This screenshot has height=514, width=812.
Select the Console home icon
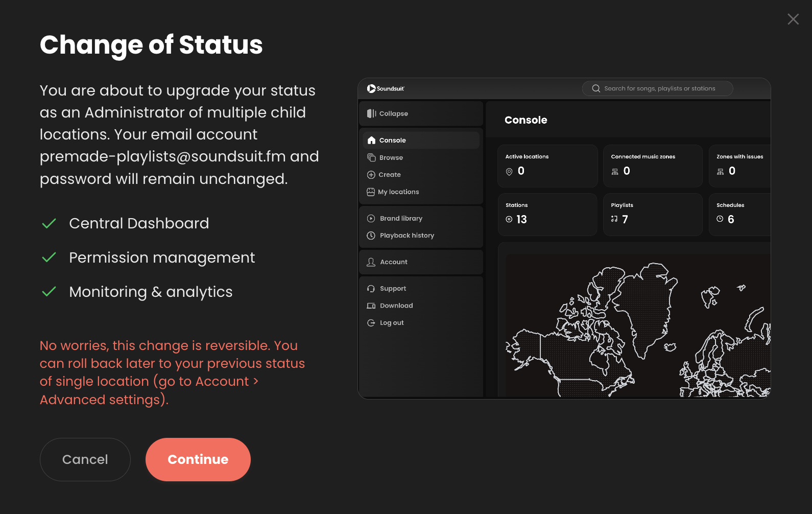click(371, 140)
